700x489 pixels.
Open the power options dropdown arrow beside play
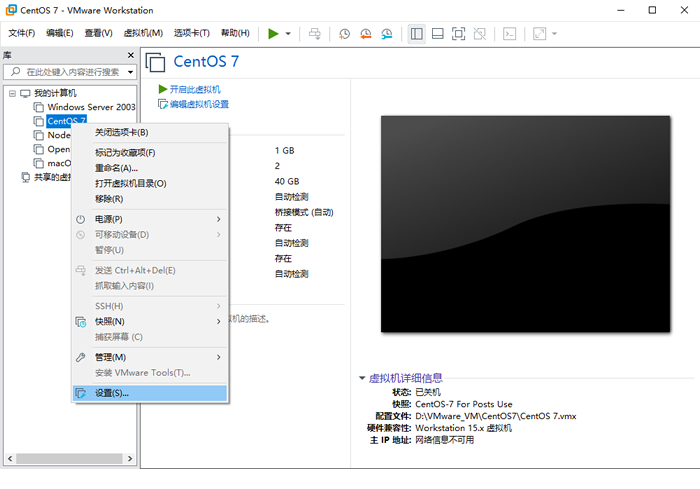[288, 33]
